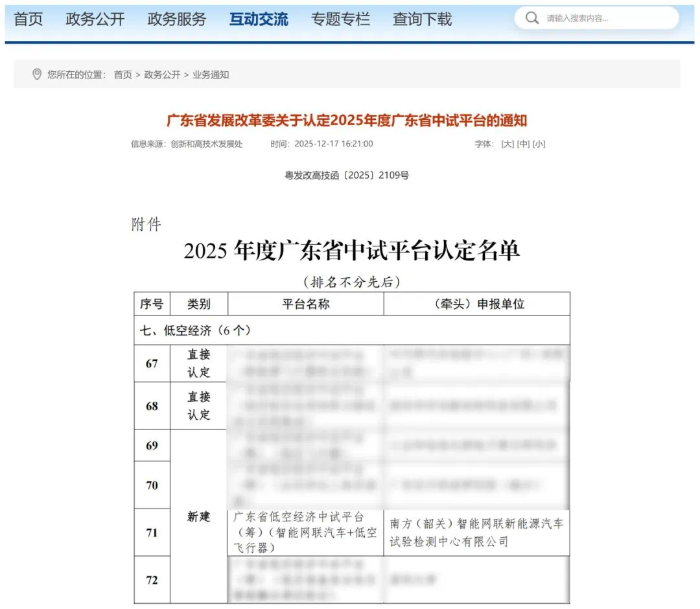The image size is (700, 609).
Task: Open the 互动交流 navigation menu item
Action: tap(259, 19)
